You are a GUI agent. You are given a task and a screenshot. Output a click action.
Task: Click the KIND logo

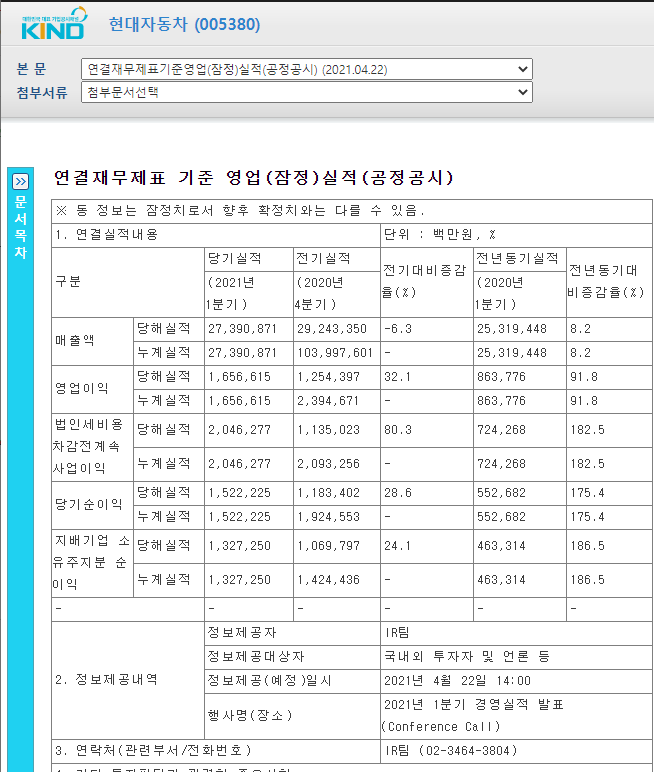click(x=54, y=23)
